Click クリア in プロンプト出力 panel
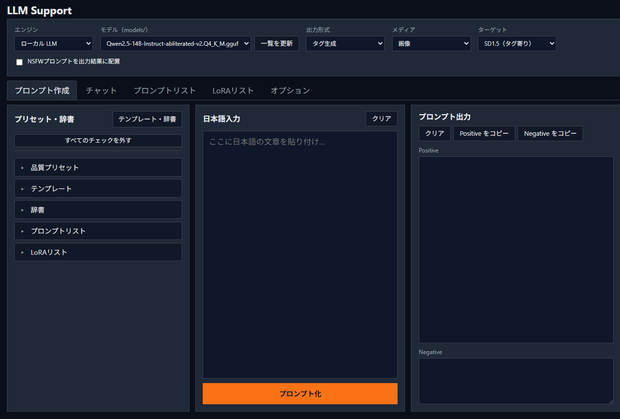Screen dimensions: 620x419 435,134
